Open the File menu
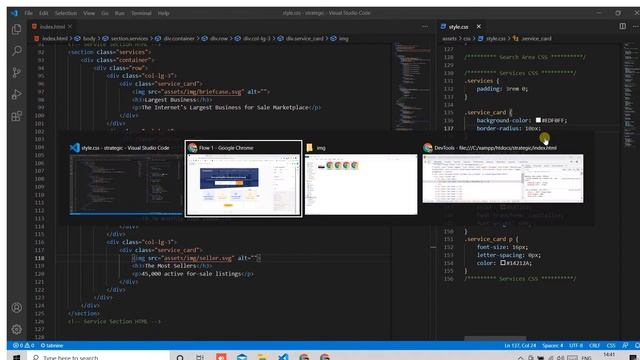The image size is (640, 360). click(28, 13)
